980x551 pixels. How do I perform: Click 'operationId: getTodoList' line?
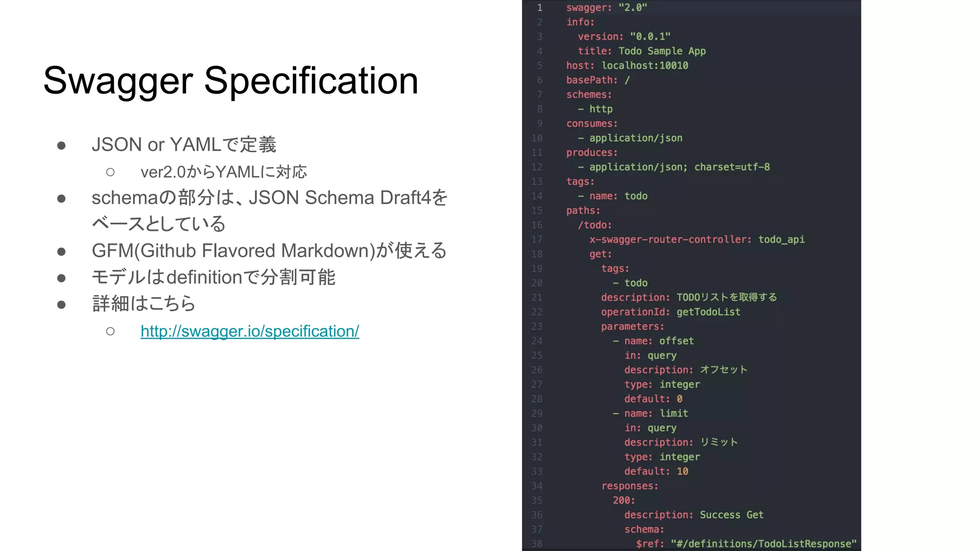coord(671,312)
